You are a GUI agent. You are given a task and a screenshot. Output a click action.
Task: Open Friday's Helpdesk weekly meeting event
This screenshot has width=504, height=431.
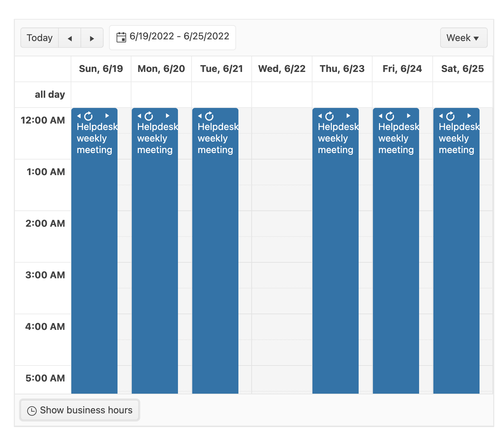click(396, 238)
